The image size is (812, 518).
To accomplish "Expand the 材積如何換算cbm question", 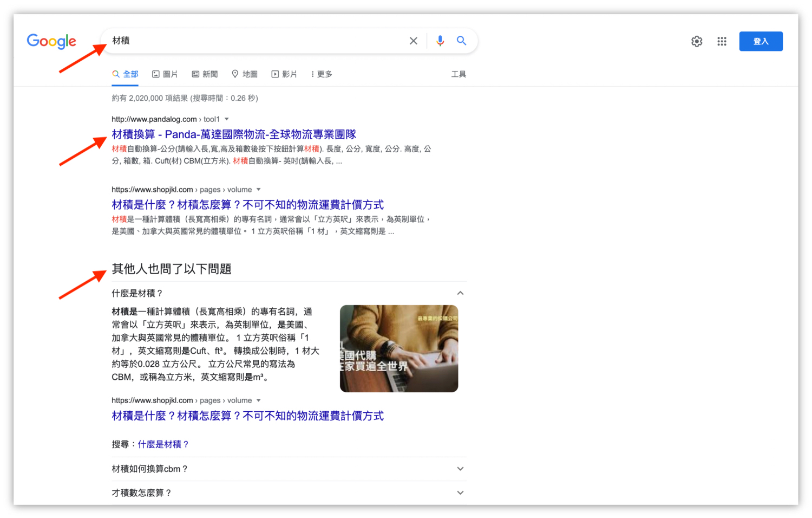I will point(460,468).
